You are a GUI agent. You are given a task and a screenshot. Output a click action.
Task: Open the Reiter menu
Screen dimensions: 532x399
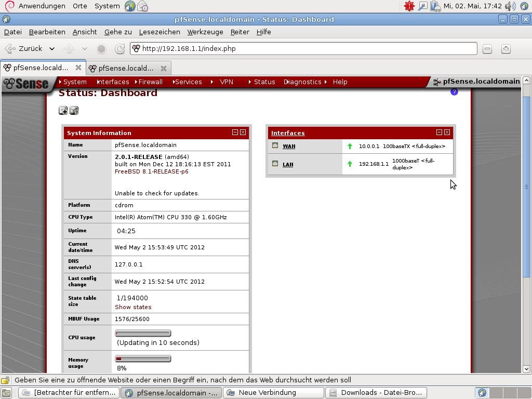pyautogui.click(x=240, y=32)
